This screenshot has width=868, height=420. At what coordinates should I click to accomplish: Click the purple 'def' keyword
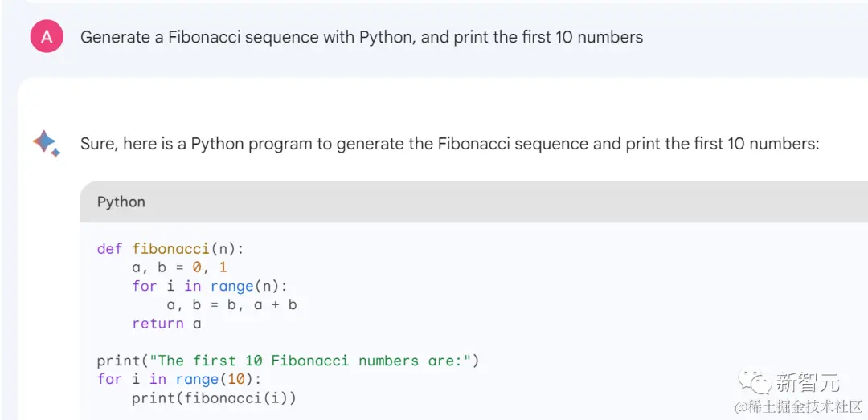click(x=110, y=249)
